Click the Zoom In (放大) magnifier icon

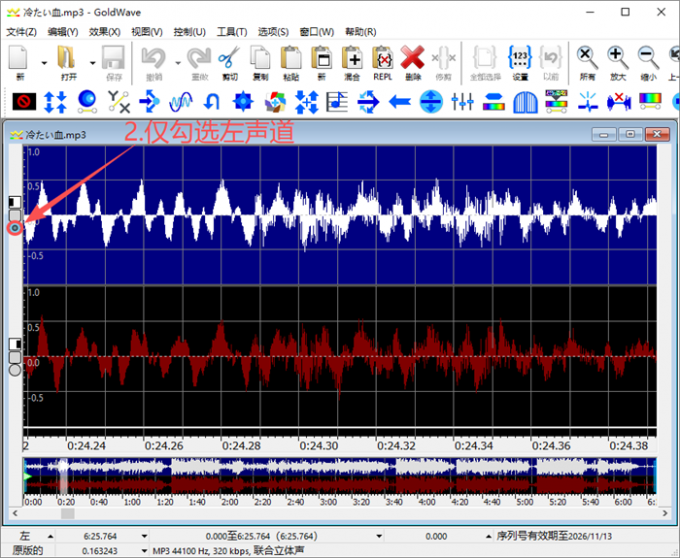618,58
